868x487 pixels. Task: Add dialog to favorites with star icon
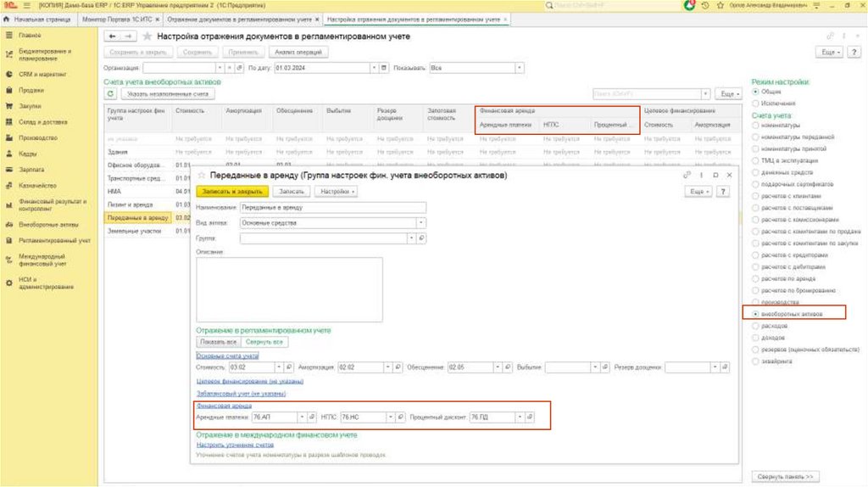(202, 176)
